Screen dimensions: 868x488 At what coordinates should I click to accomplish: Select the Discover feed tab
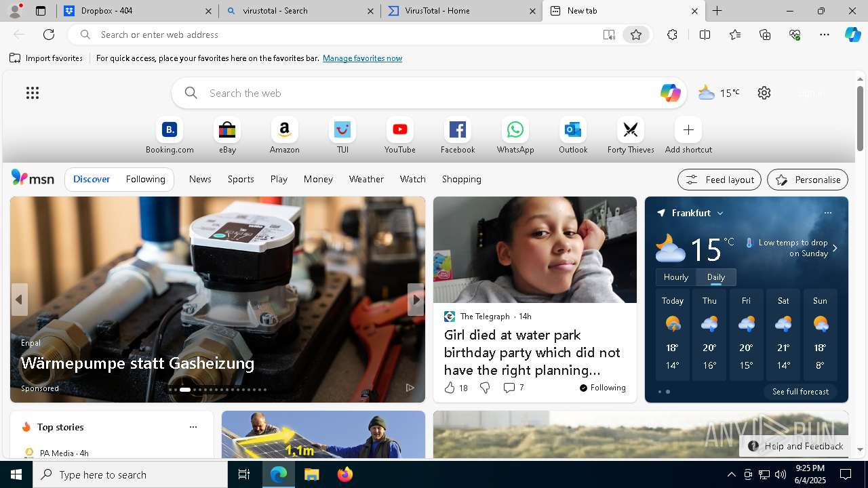[92, 179]
